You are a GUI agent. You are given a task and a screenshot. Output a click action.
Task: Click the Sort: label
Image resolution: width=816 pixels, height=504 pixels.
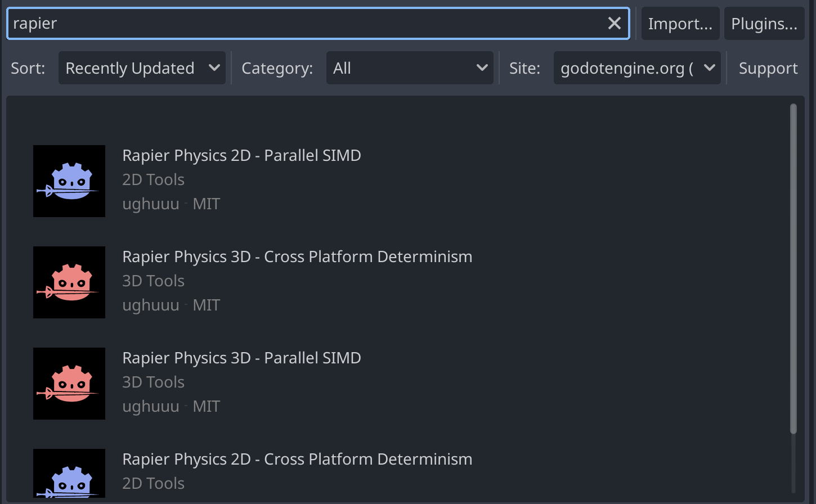tap(28, 68)
